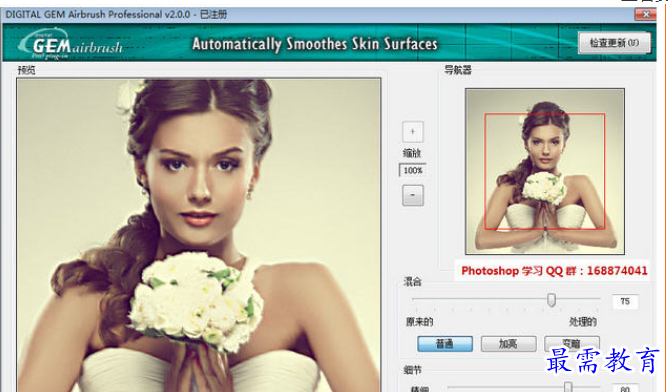Screen dimensions: 668x392
Task: Click the 预览 preview panel label
Action: pos(26,70)
